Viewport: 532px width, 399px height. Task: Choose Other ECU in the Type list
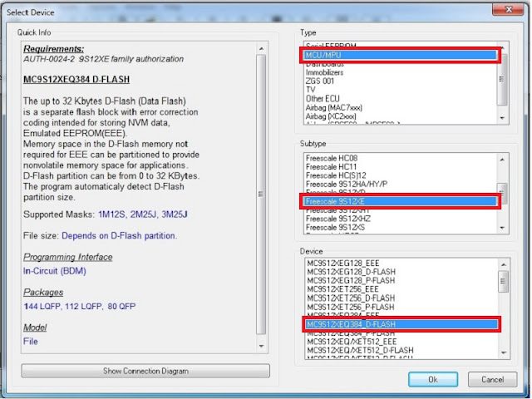pos(323,99)
